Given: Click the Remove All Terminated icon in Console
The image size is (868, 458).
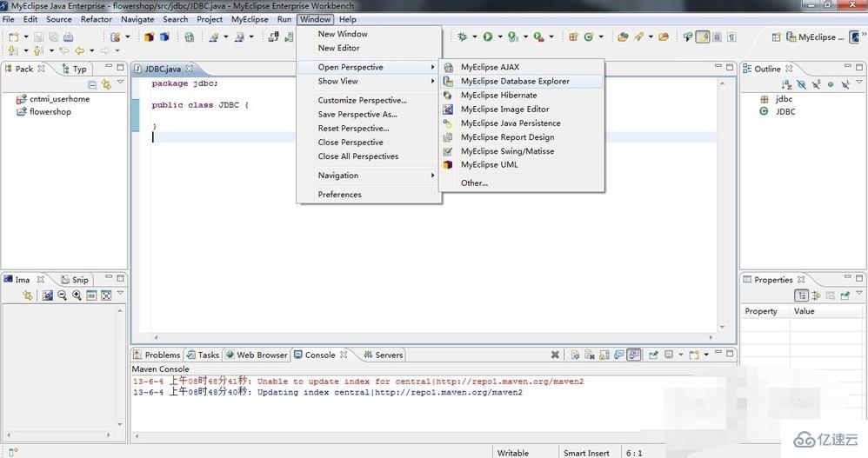Looking at the screenshot, I should tap(555, 355).
